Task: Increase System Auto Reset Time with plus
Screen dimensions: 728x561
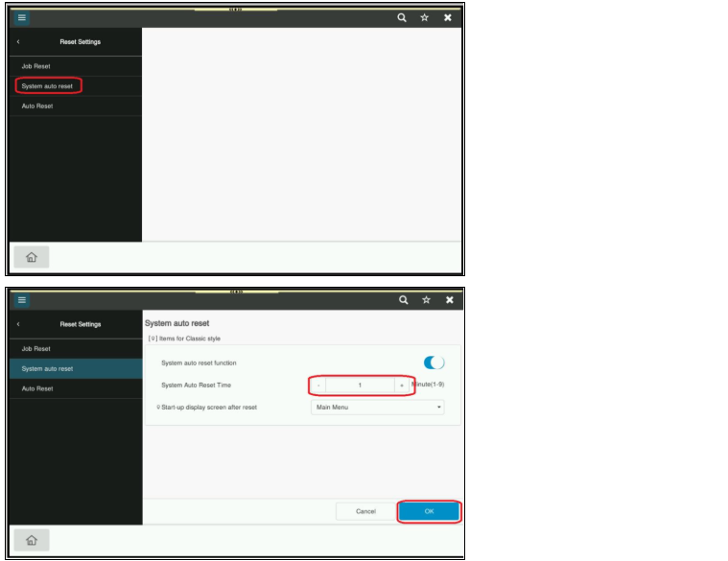Action: pos(402,386)
